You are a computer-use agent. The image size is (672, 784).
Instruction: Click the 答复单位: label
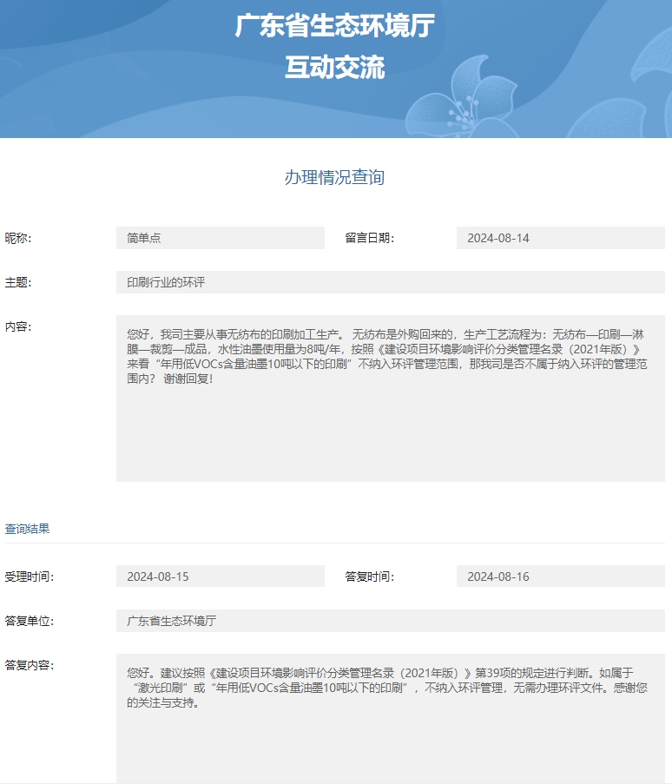(30, 621)
